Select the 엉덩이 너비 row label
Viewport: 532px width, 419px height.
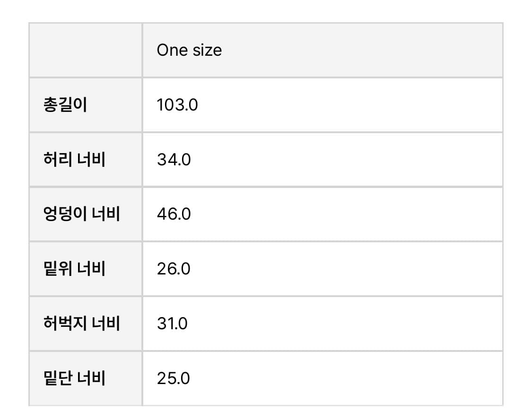tap(81, 214)
